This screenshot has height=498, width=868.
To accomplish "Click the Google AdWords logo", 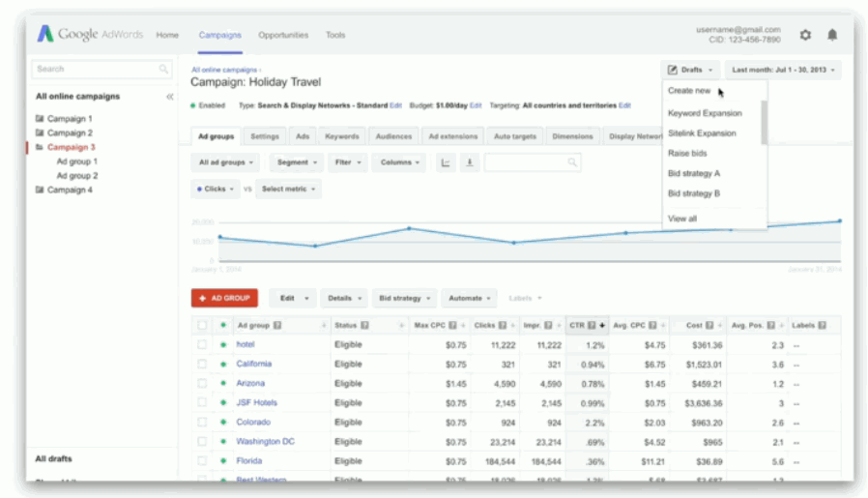I will click(x=90, y=35).
